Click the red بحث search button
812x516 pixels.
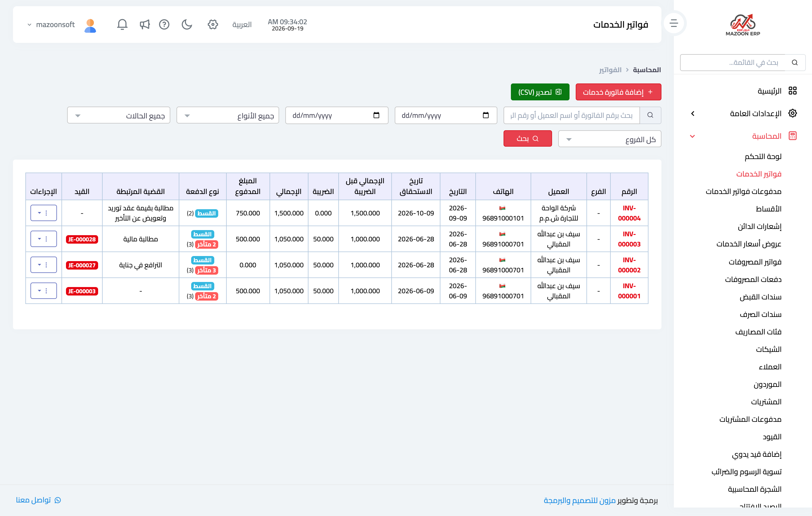click(528, 139)
